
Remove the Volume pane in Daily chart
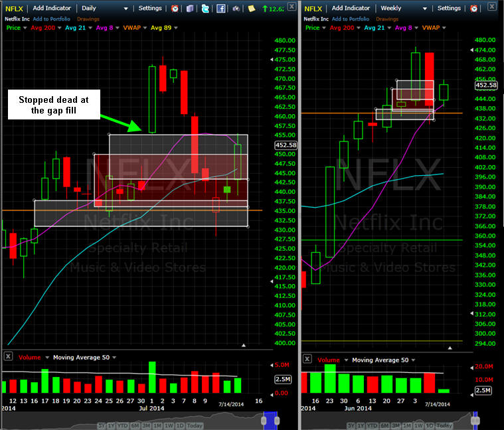coord(9,356)
